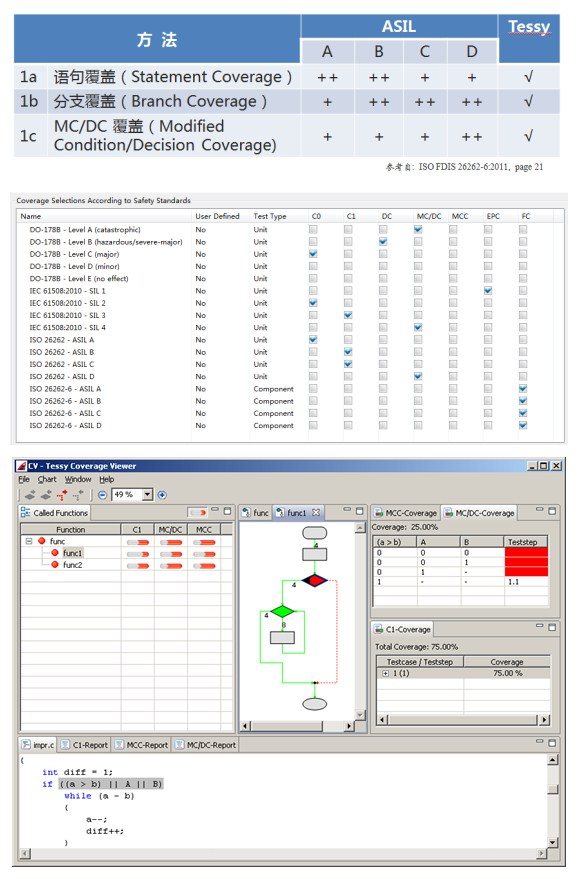Switch to the MC/DC-Report tab
The width and height of the screenshot is (578, 879).
pos(205,745)
